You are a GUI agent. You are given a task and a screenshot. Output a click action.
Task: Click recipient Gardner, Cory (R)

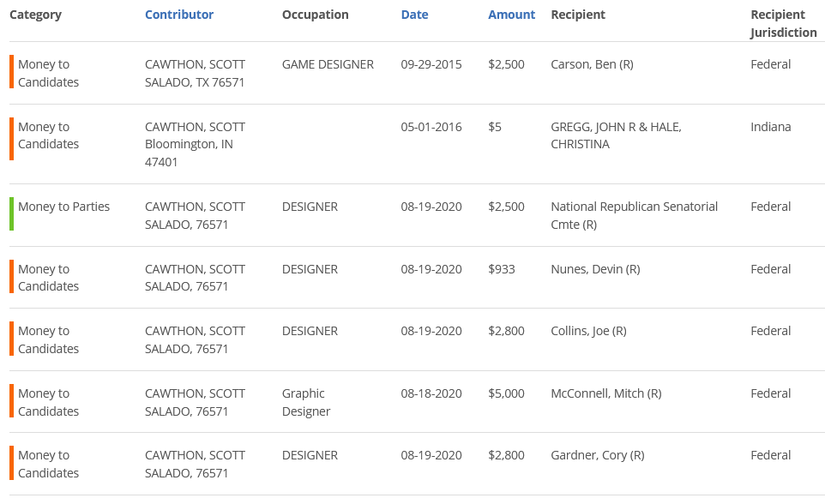(597, 455)
